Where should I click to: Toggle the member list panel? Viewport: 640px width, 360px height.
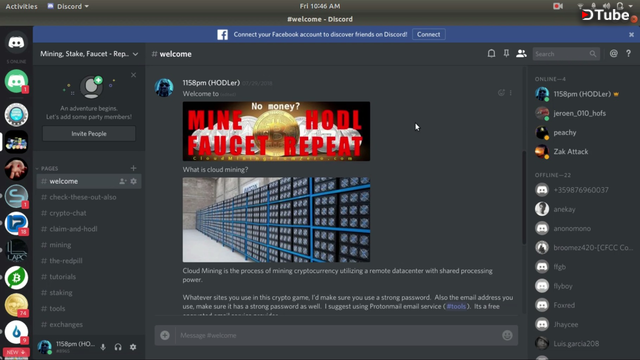[x=521, y=53]
